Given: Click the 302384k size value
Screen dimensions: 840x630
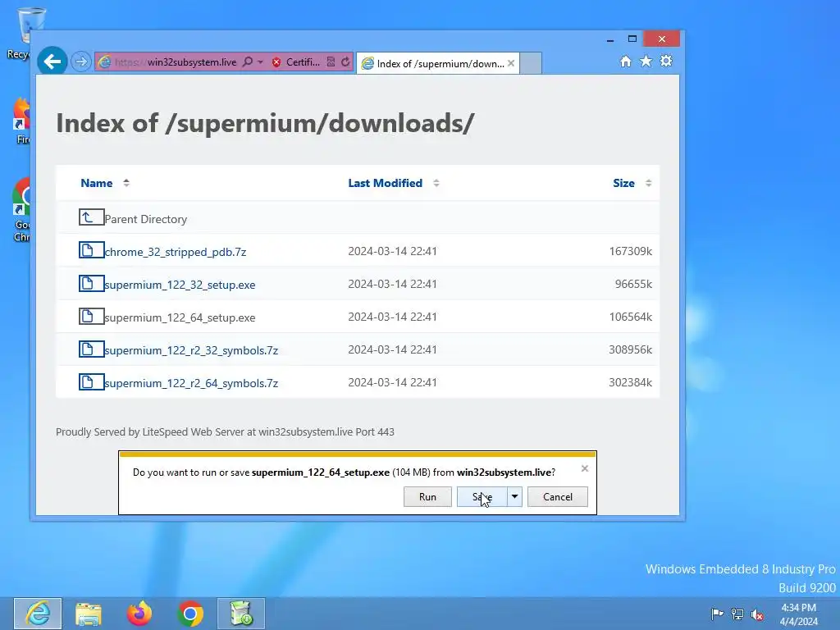Looking at the screenshot, I should pos(631,382).
